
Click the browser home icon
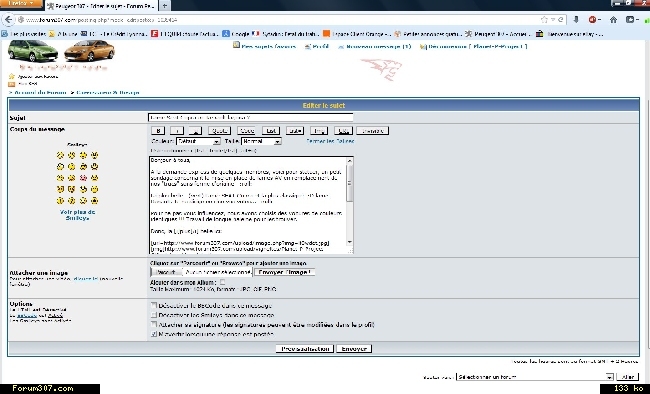(613, 19)
